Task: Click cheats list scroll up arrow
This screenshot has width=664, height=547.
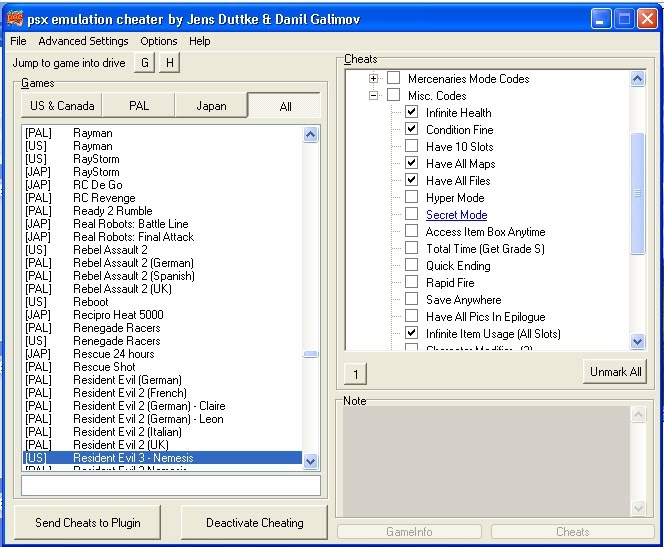Action: (637, 79)
